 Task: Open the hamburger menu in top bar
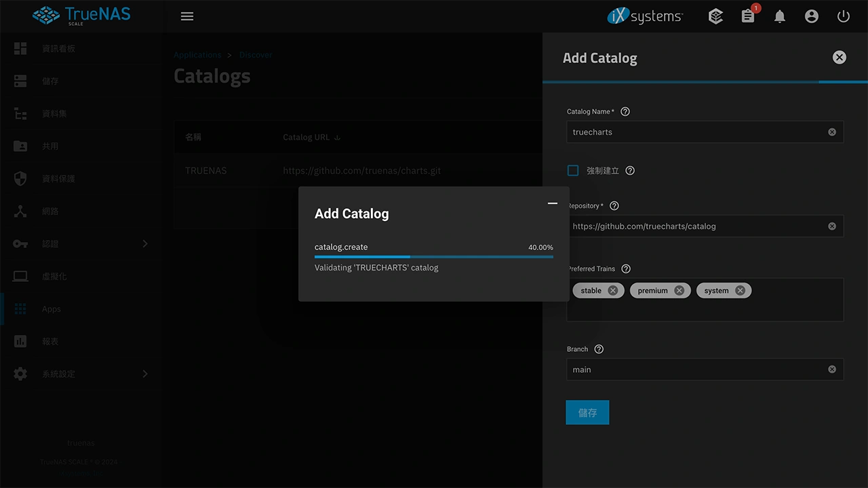tap(187, 16)
